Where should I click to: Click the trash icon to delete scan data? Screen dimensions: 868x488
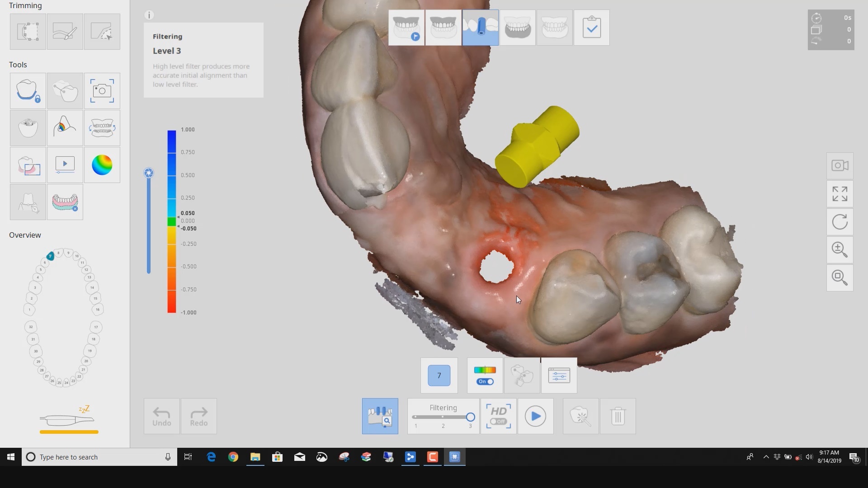[618, 416]
